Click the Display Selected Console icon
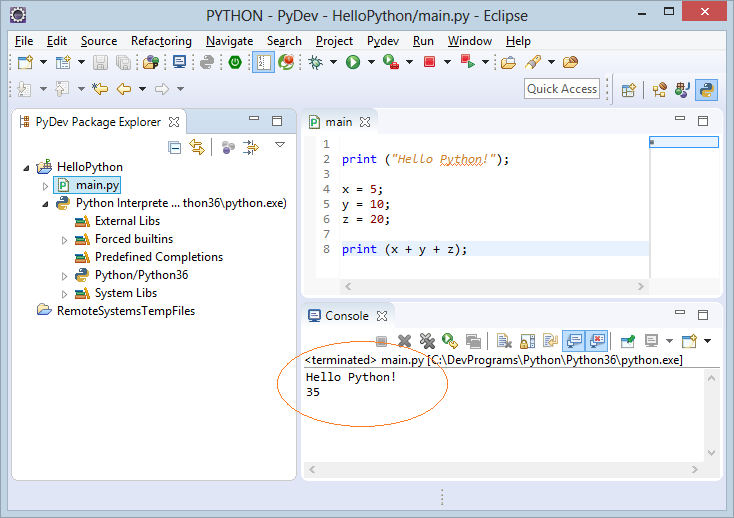Screen dimensions: 734x518 pos(651,341)
